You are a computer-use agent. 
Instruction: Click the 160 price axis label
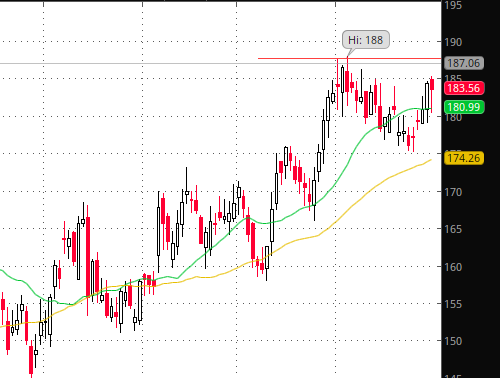[x=453, y=267]
